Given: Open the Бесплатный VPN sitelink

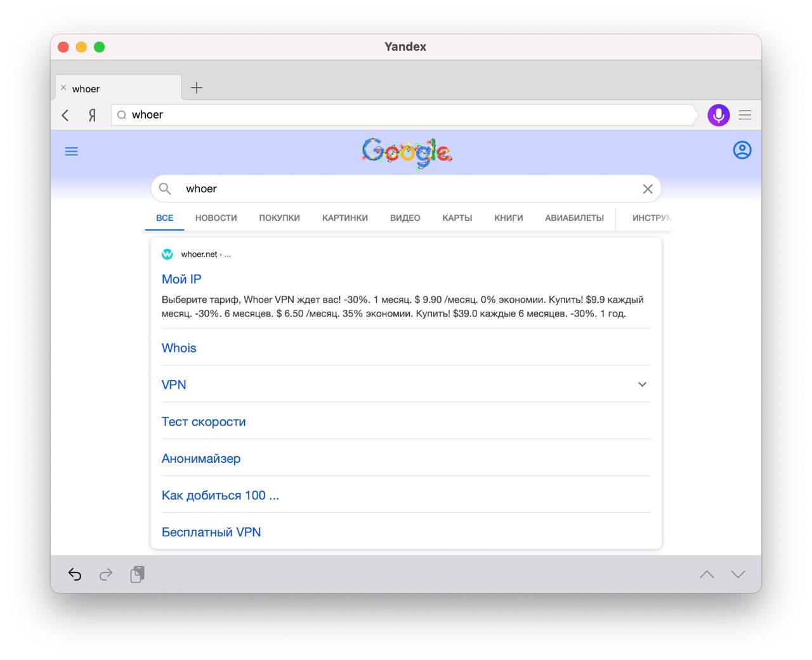Looking at the screenshot, I should [x=211, y=532].
